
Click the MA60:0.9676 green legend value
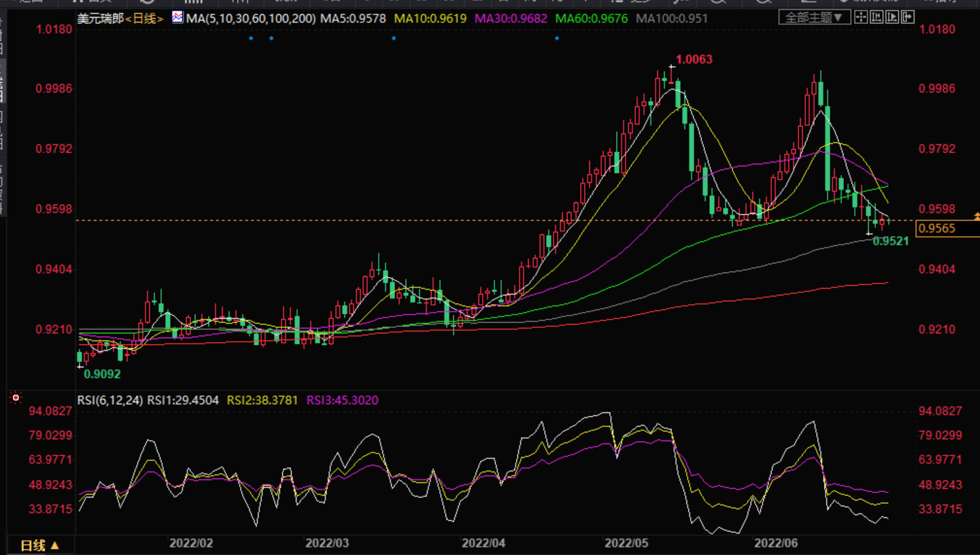click(591, 19)
